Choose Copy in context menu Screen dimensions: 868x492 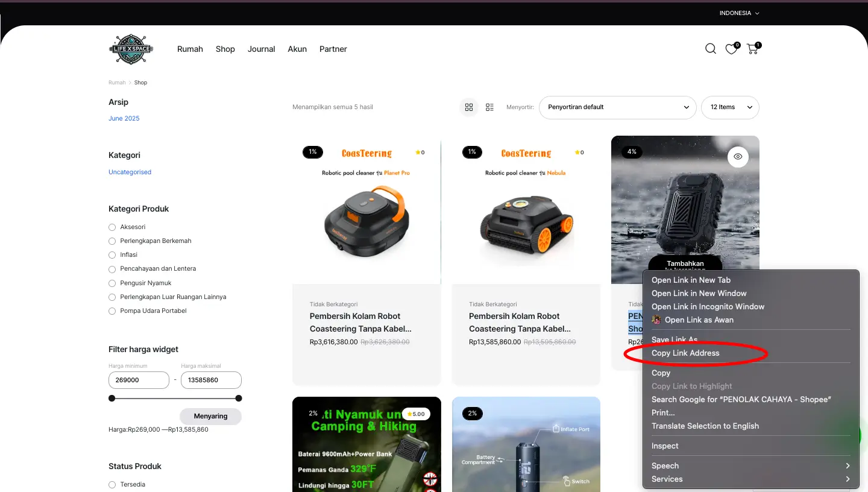click(x=750, y=373)
